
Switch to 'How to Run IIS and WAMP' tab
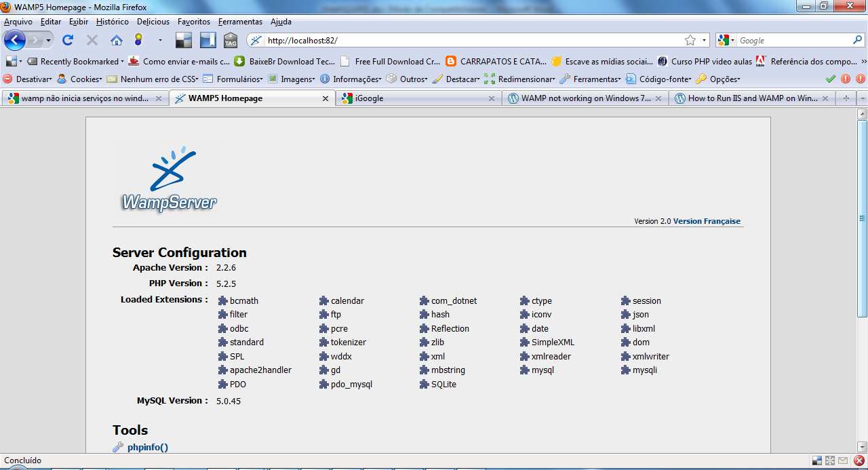point(753,98)
